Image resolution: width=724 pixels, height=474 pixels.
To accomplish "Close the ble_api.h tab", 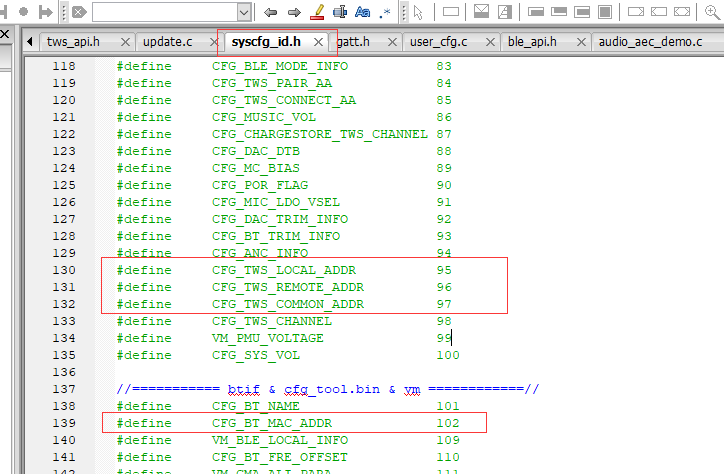I will (581, 42).
